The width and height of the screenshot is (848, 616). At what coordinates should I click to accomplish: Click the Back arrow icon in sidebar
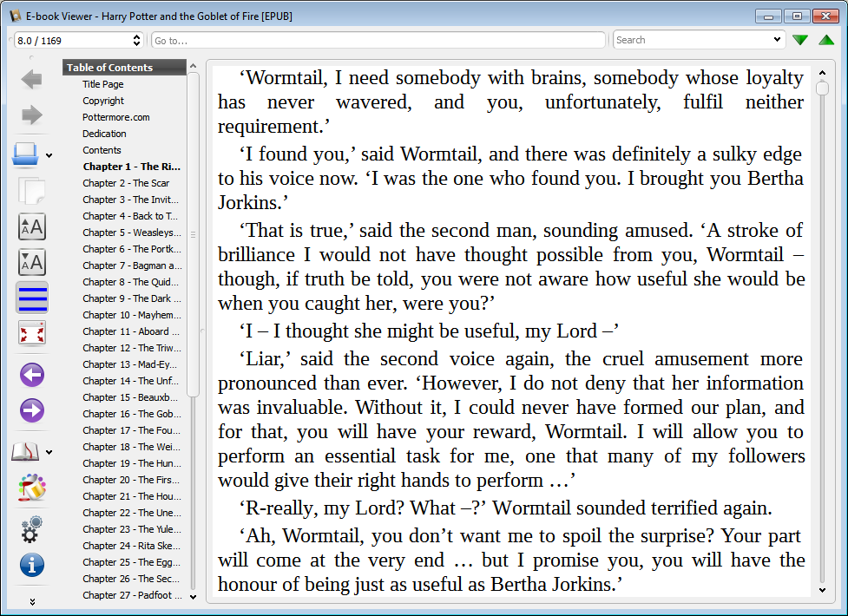click(31, 80)
